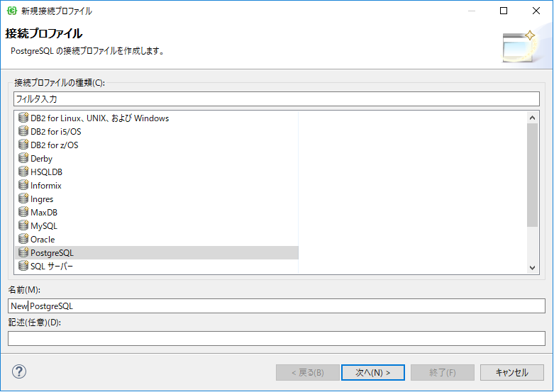Click the MaxDB database icon

point(23,212)
